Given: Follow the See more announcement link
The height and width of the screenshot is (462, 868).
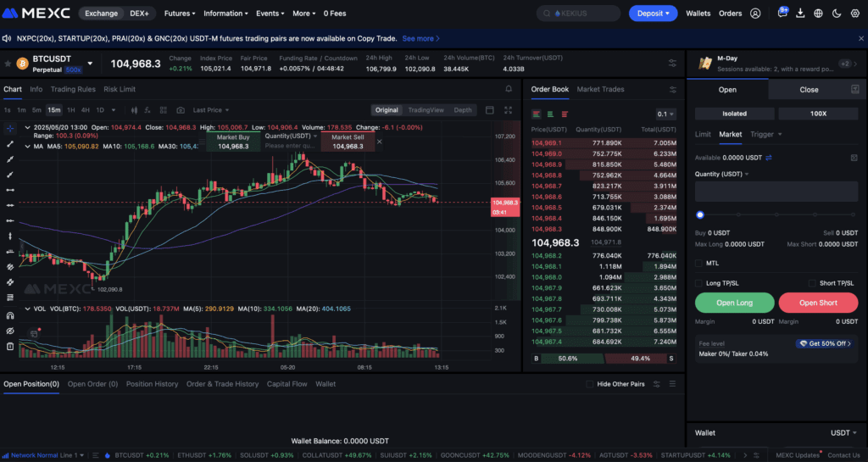Looking at the screenshot, I should click(x=420, y=39).
